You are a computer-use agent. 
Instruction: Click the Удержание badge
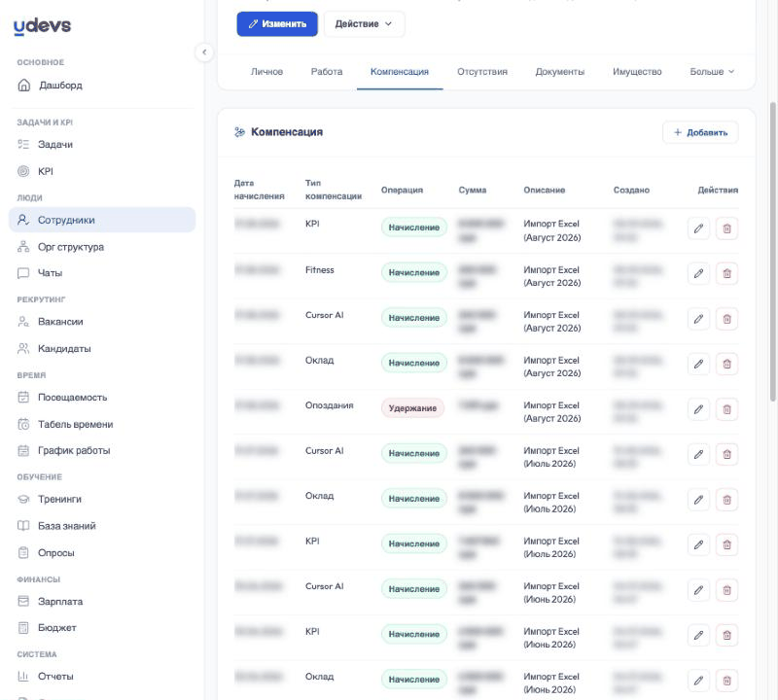pyautogui.click(x=412, y=408)
